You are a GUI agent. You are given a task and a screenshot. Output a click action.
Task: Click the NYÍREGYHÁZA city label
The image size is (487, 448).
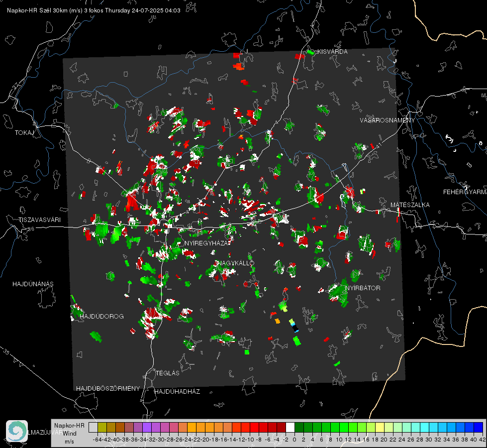(206, 243)
